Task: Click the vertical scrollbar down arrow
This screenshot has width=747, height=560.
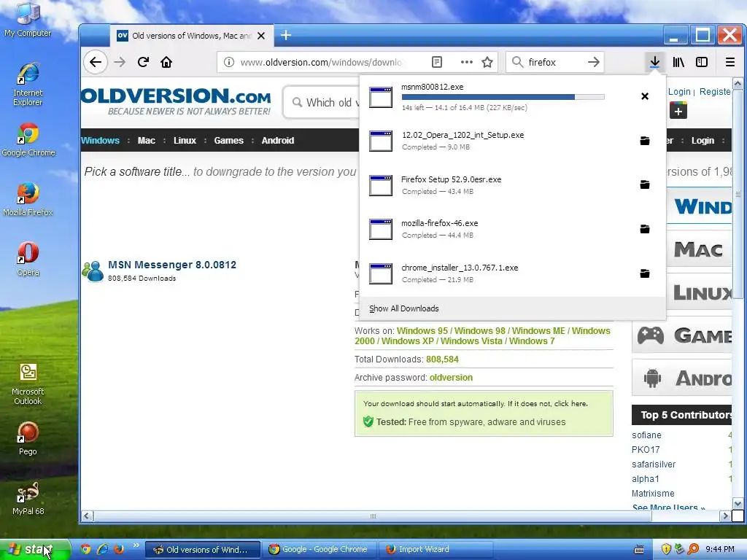Action: tap(738, 504)
